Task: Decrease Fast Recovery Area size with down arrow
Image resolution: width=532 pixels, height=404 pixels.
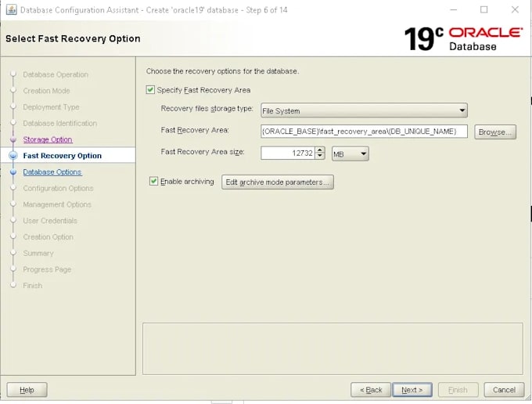Action: click(x=320, y=156)
